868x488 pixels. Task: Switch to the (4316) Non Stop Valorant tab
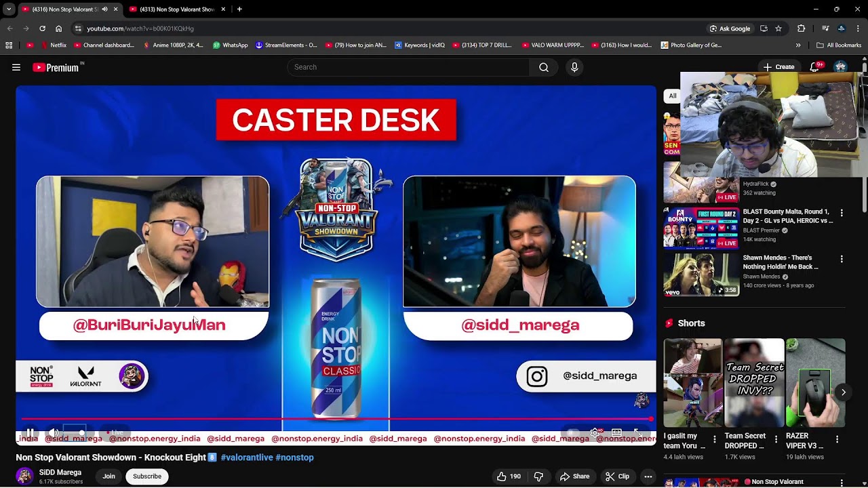coord(65,9)
